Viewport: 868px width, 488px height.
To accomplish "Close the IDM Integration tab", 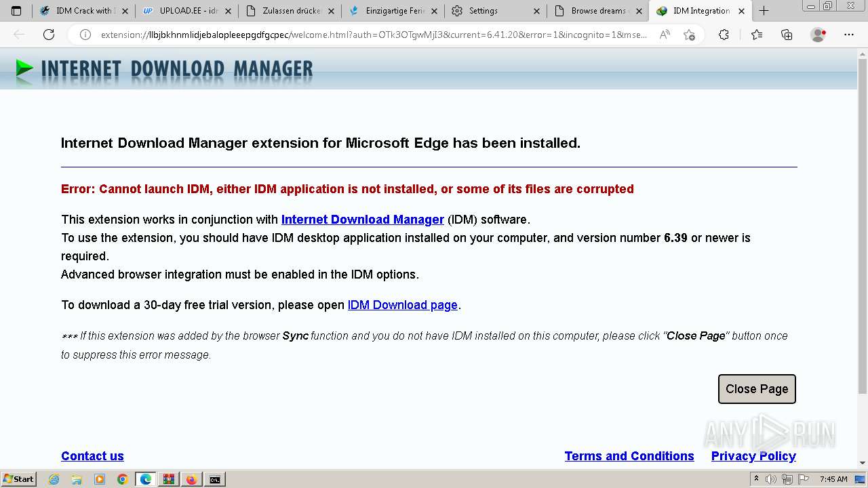I will [x=741, y=11].
